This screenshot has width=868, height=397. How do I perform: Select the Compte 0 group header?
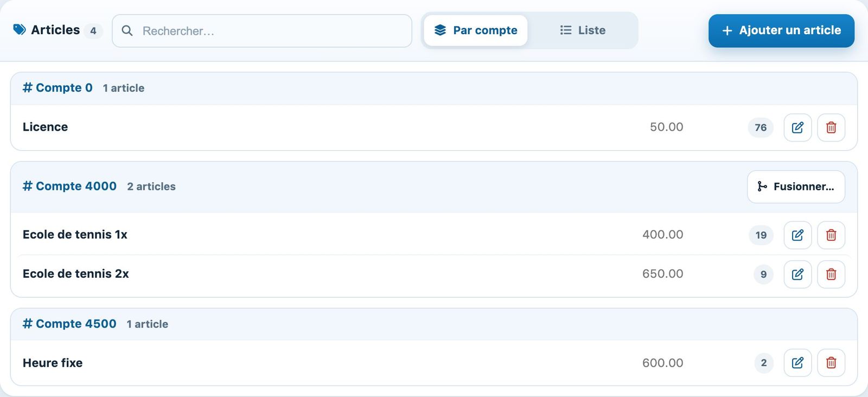pos(433,88)
